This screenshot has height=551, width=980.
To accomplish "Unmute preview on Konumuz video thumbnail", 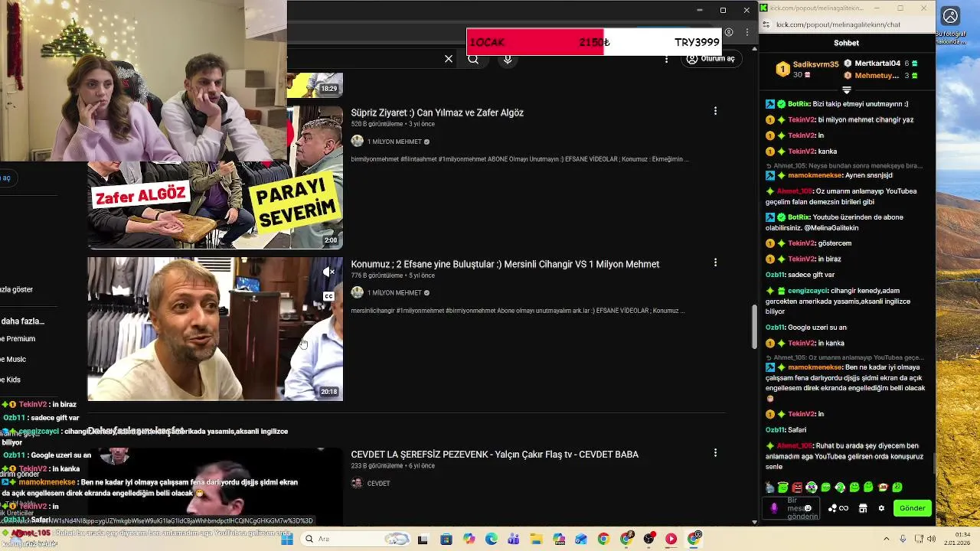I will pos(328,272).
